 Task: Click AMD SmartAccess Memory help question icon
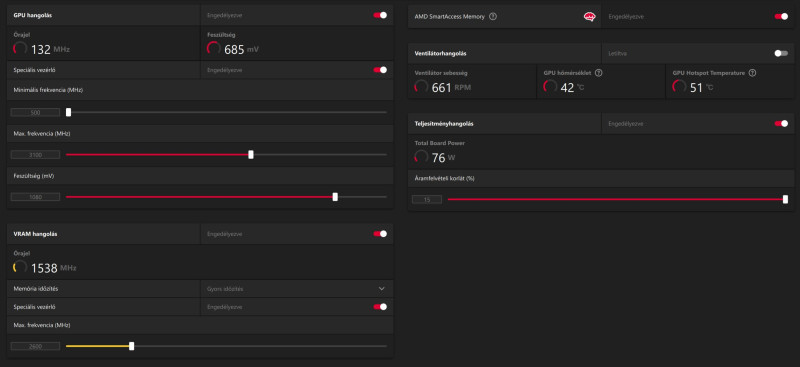(493, 16)
